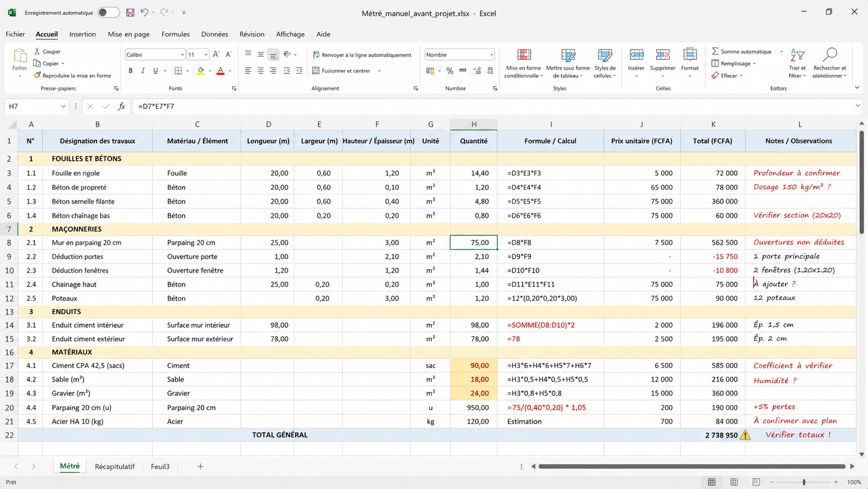868x489 pixels.
Task: Redo the last undone action
Action: click(x=164, y=12)
